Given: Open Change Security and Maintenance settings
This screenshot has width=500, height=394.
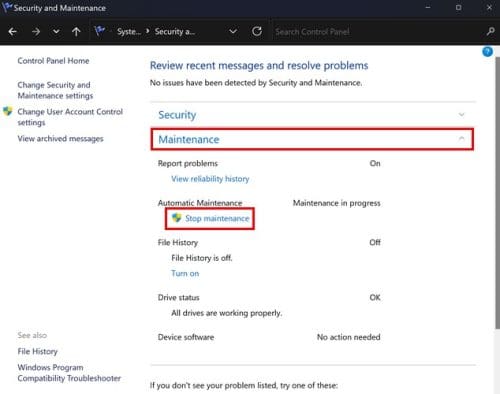Looking at the screenshot, I should (x=55, y=90).
